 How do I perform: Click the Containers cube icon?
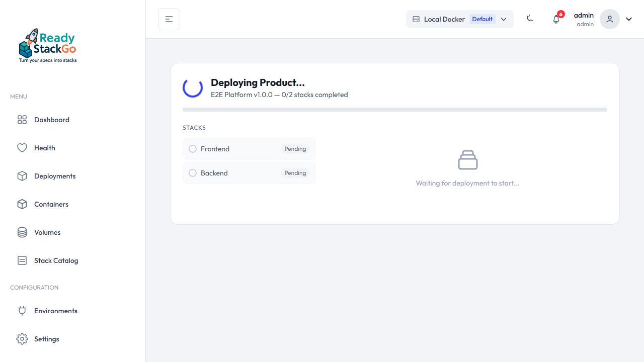pos(22,204)
